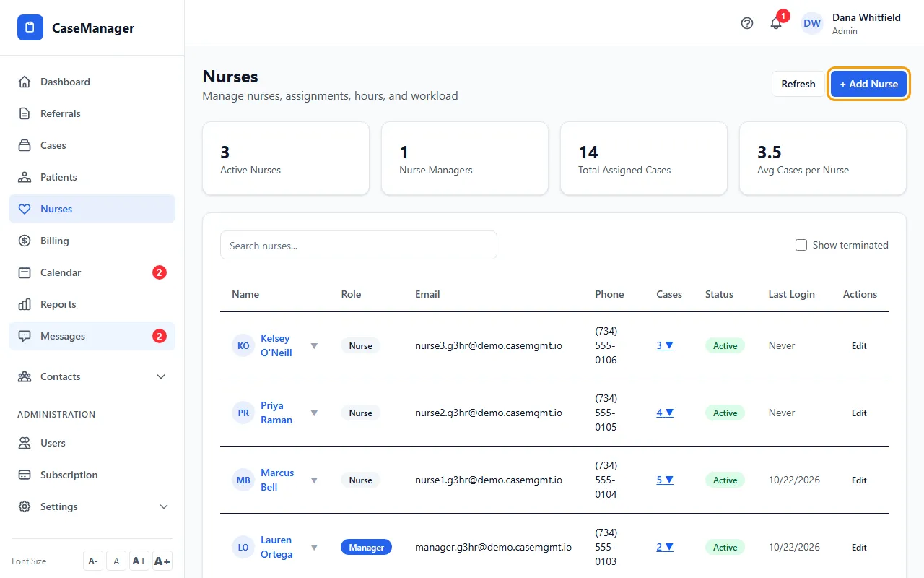Viewport: 924px width, 578px height.
Task: Click the Search nurses input field
Action: [x=359, y=245]
